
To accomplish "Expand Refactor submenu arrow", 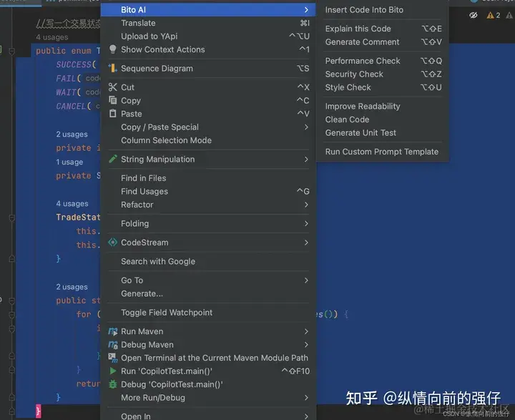I will pyautogui.click(x=306, y=205).
